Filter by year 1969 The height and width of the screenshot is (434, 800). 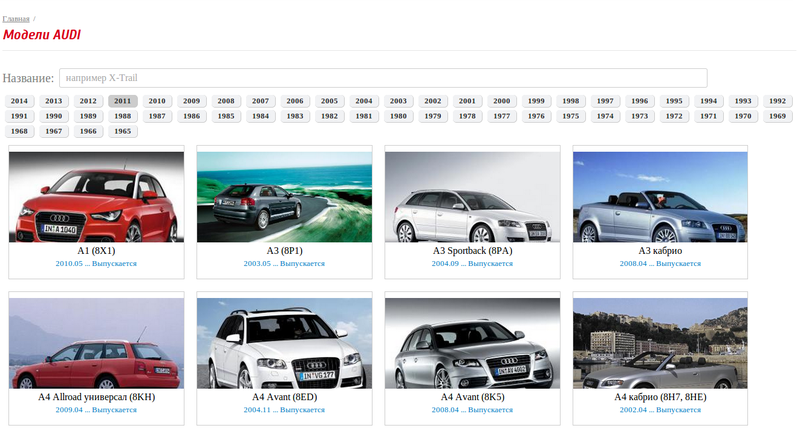point(776,116)
